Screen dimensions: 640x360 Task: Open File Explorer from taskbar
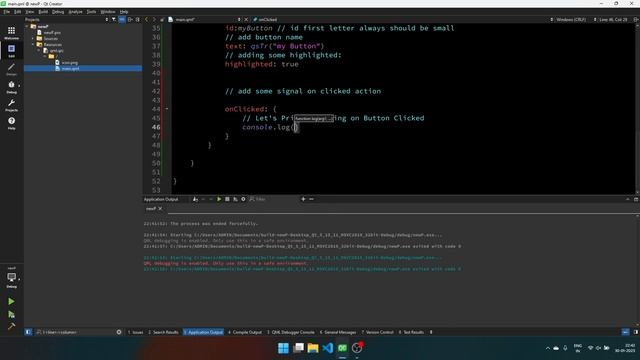pyautogui.click(x=313, y=348)
